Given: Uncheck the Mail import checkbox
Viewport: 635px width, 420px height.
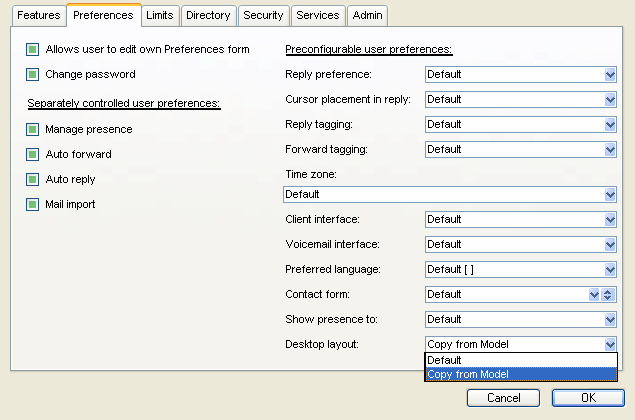Looking at the screenshot, I should click(33, 204).
